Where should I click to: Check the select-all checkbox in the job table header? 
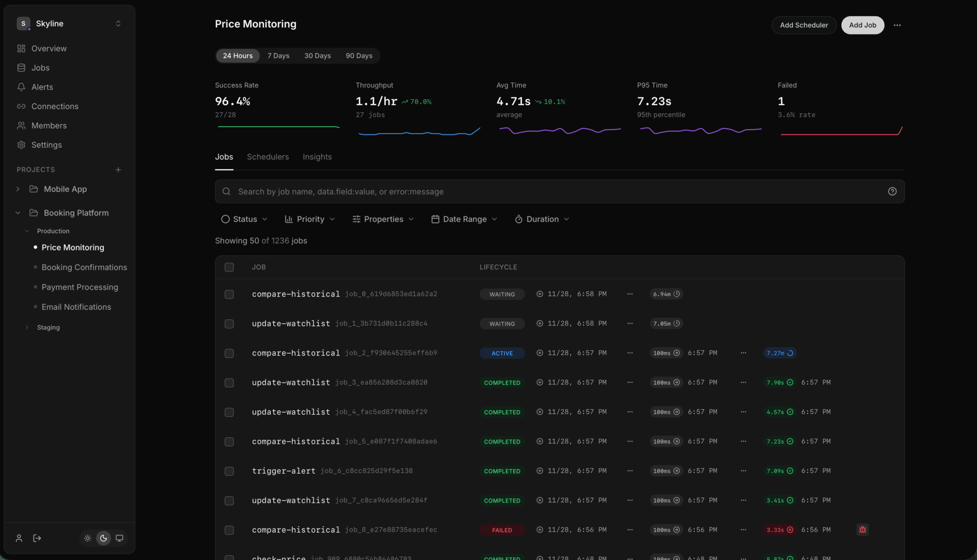pyautogui.click(x=229, y=267)
